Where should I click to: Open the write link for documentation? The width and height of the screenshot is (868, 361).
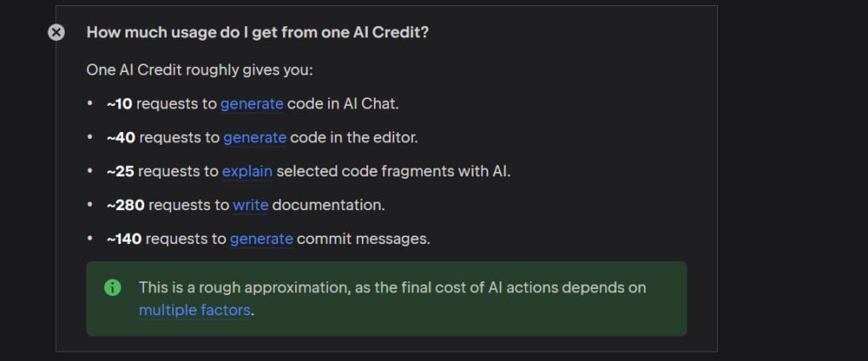coord(251,205)
